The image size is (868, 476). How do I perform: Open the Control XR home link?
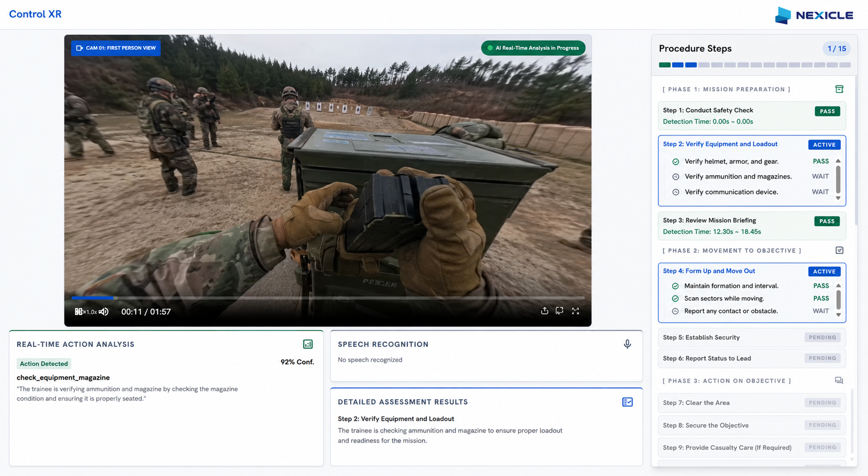point(35,14)
